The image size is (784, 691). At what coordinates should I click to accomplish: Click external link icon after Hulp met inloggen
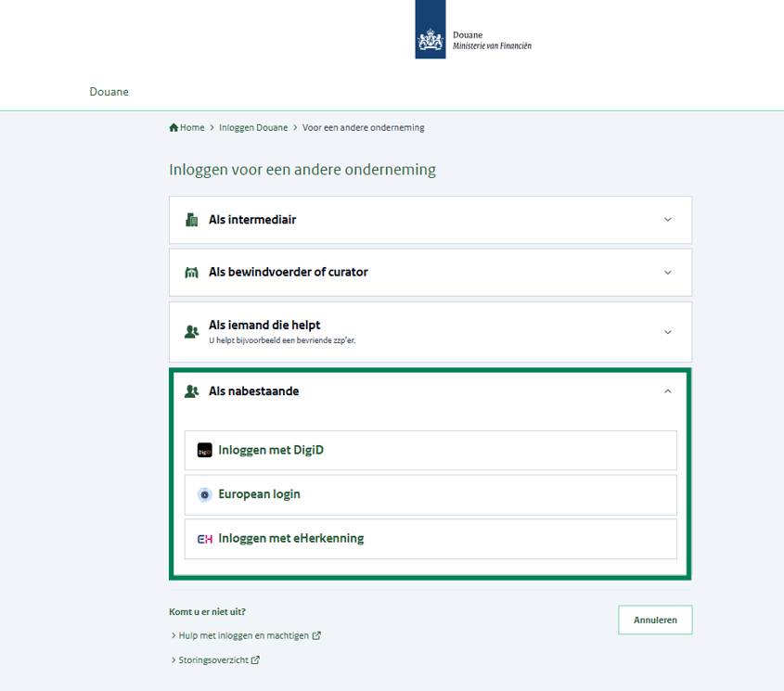click(316, 635)
